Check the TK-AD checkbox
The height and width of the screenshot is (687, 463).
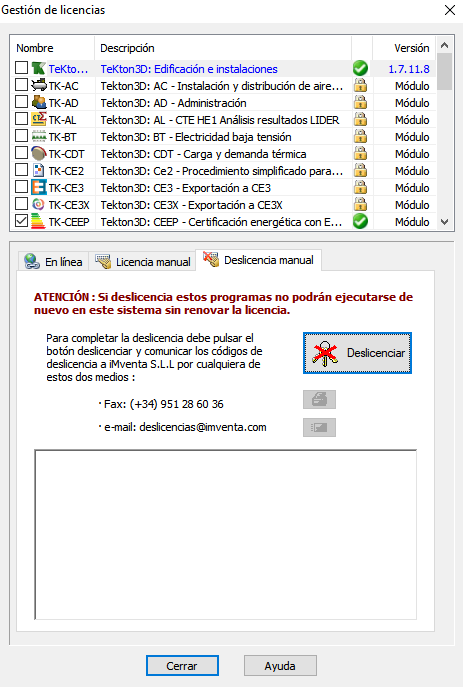click(21, 102)
